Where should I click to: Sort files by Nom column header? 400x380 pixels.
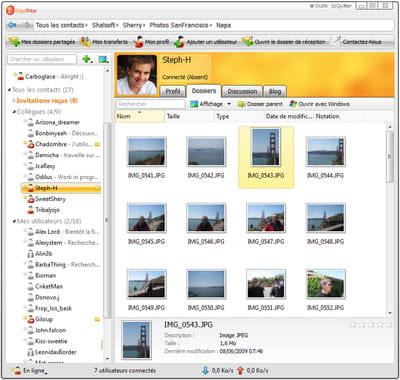point(140,116)
